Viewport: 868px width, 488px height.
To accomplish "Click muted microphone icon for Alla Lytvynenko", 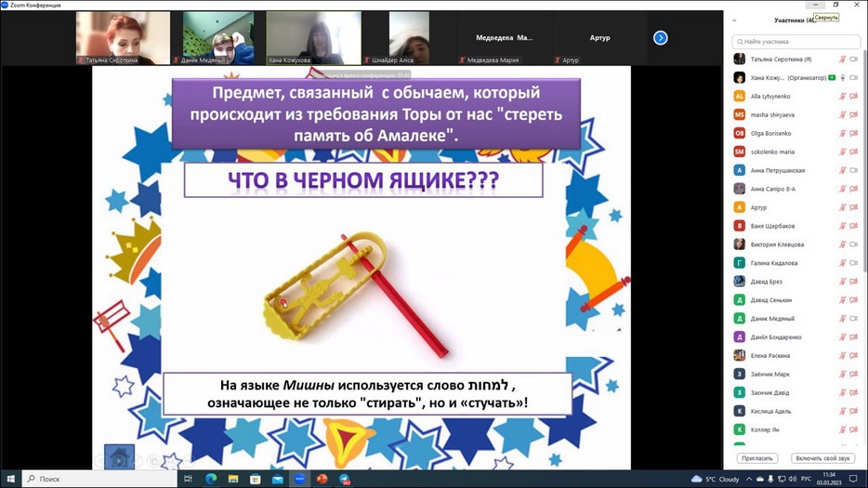I will 843,96.
